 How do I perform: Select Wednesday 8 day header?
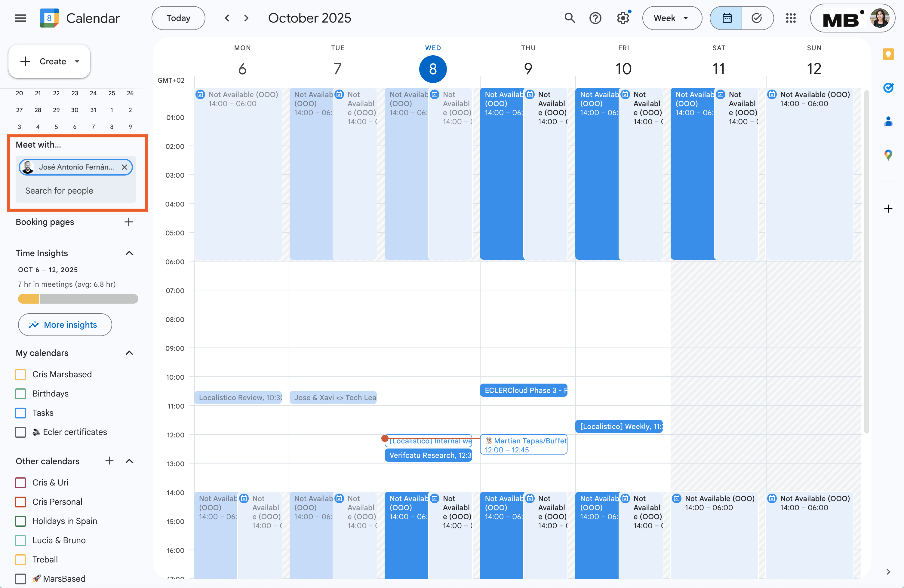tap(433, 69)
